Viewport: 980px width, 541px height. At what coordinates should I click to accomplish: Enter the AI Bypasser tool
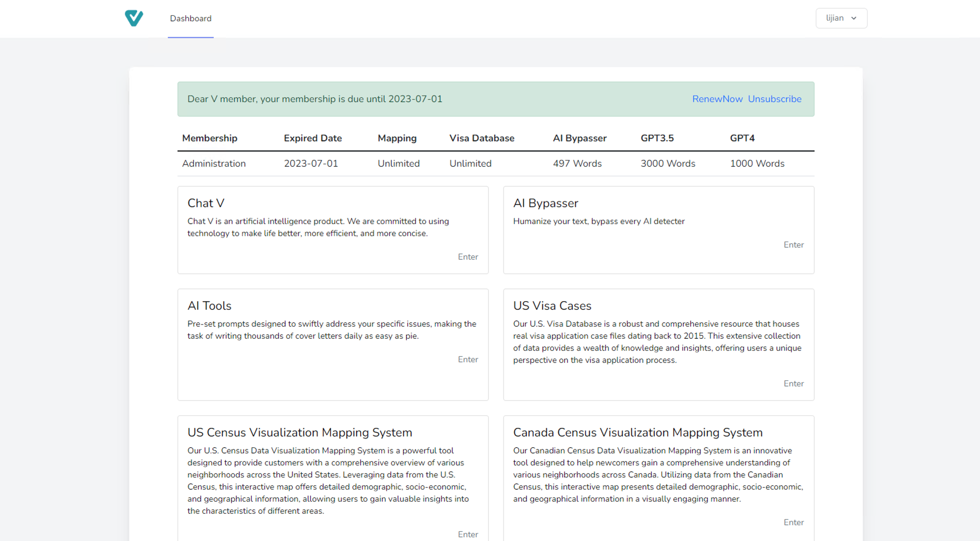click(x=793, y=245)
